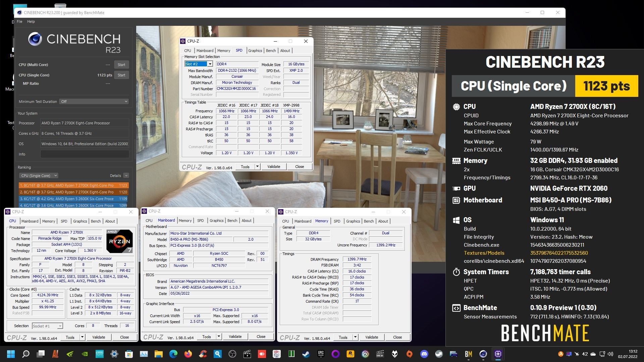
Task: Click the Info input field in Cinebench
Action: pyautogui.click(x=85, y=154)
